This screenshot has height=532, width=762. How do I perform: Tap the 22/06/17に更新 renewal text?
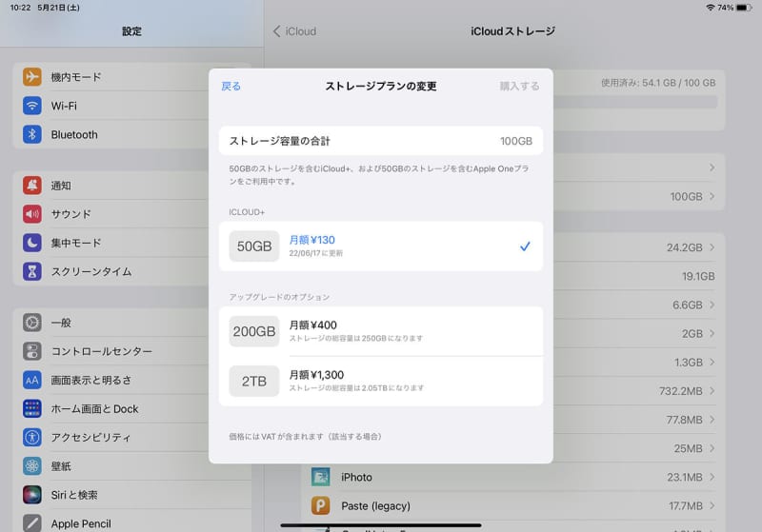point(316,253)
